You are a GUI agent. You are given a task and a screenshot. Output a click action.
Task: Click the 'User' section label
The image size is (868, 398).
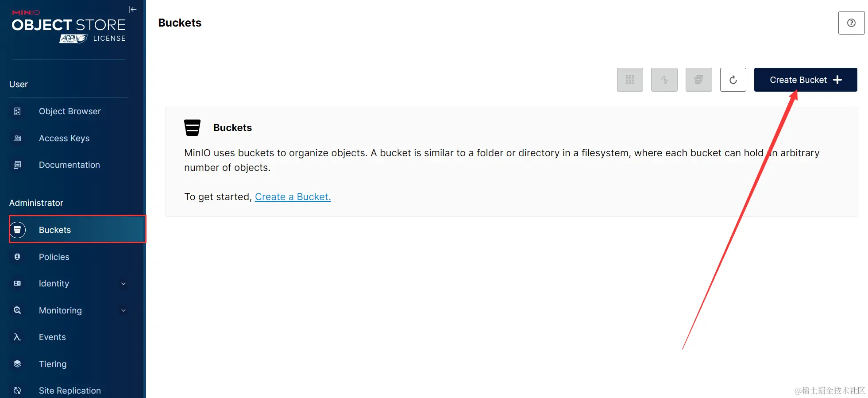tap(19, 84)
